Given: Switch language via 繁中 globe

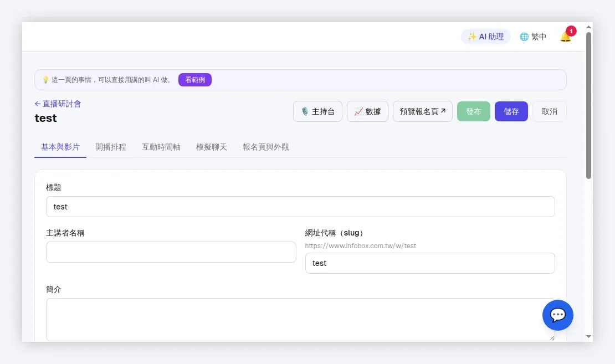Looking at the screenshot, I should coord(532,37).
